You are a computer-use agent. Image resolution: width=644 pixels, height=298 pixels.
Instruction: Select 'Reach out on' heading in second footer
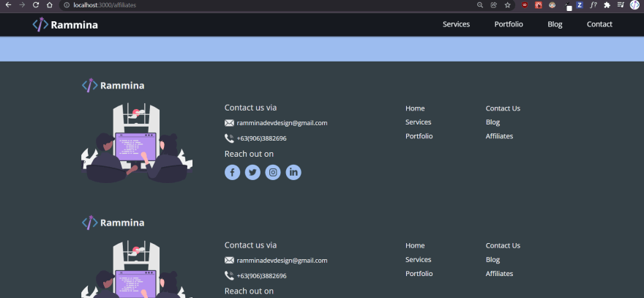click(x=249, y=291)
